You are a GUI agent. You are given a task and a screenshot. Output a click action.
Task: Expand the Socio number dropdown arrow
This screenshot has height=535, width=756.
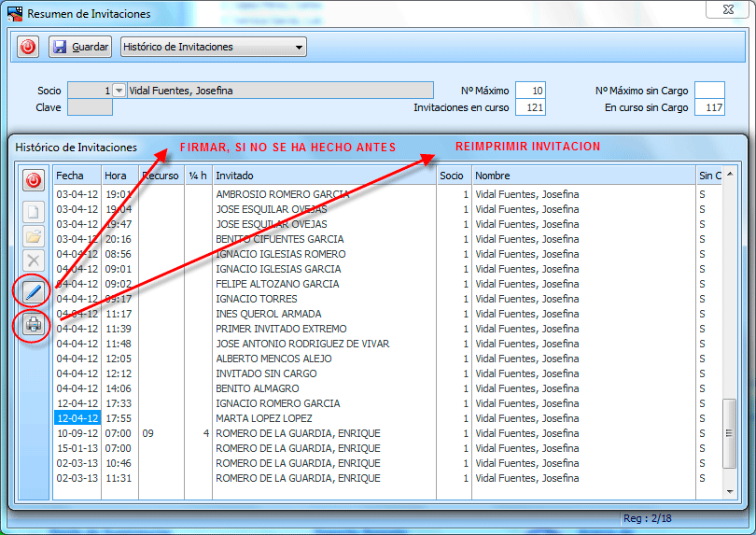[119, 91]
